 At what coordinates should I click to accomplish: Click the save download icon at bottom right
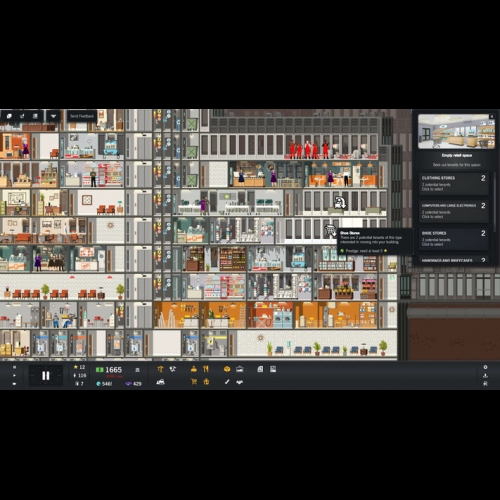tap(485, 375)
